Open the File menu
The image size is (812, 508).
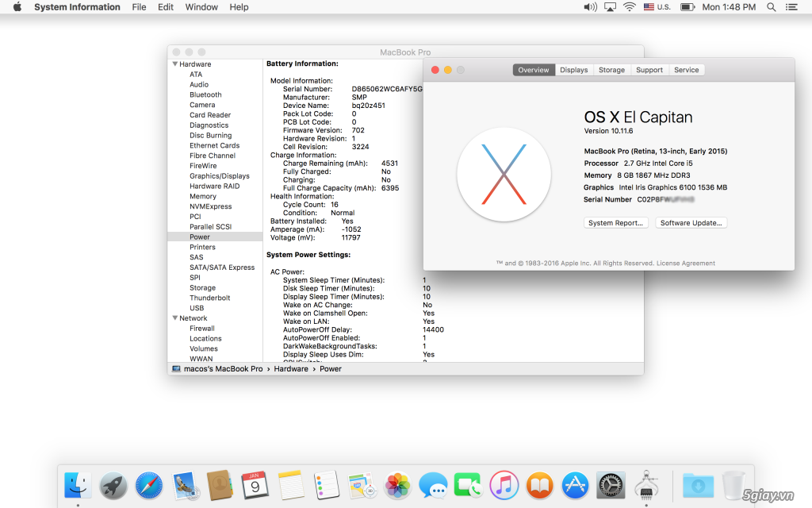[x=139, y=7]
